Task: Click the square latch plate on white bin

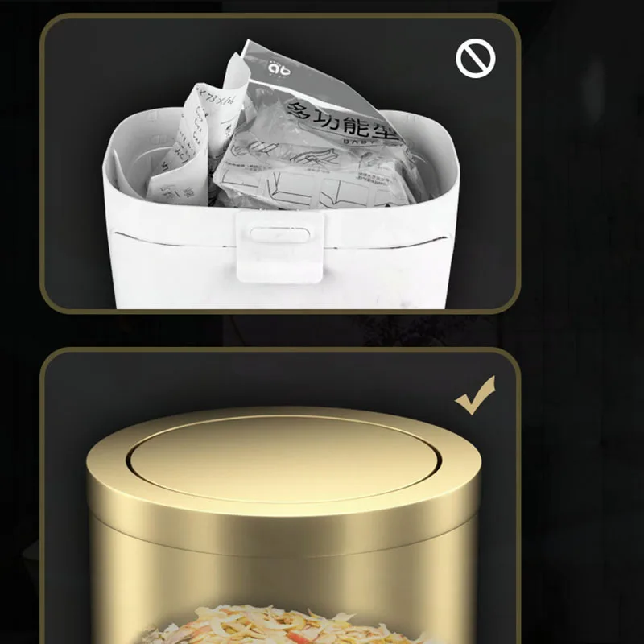Action: [279, 246]
